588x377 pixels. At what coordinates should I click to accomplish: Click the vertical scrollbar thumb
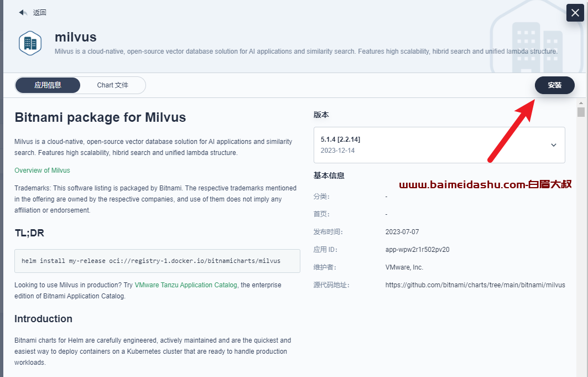581,112
